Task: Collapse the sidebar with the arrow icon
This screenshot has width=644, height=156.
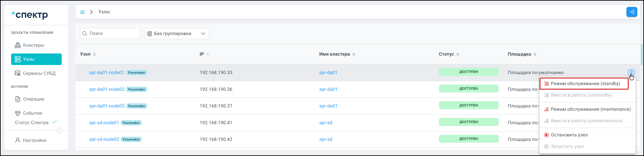Action: 59,130
